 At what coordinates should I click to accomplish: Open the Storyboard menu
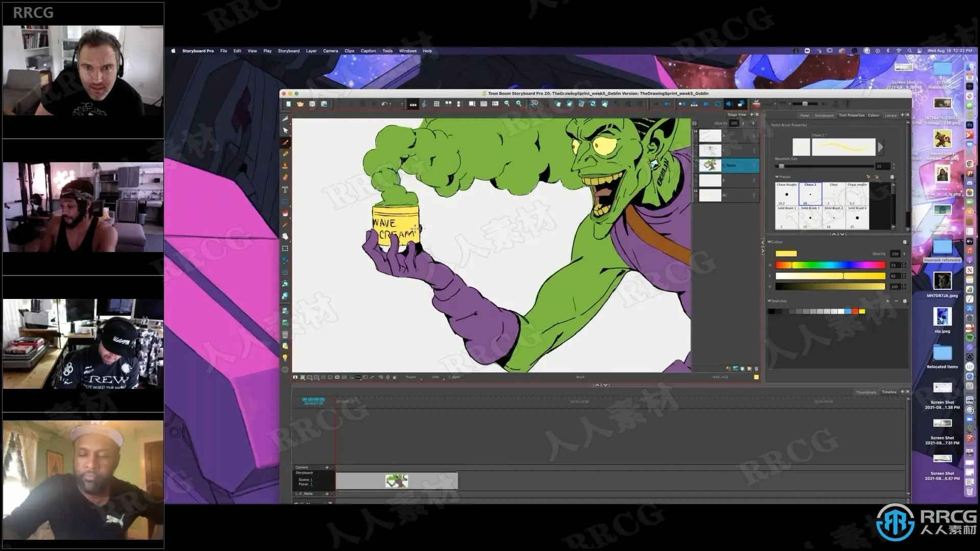tap(288, 51)
